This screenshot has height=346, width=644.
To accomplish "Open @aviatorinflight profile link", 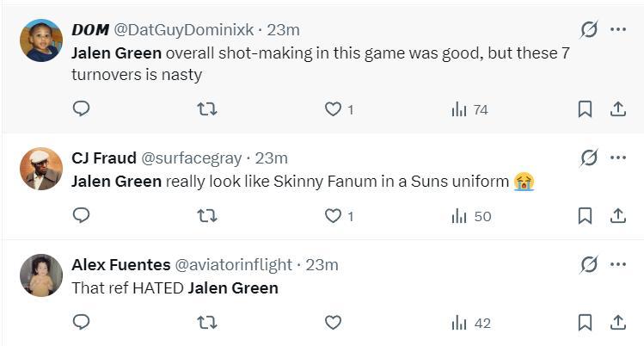I will [x=233, y=264].
